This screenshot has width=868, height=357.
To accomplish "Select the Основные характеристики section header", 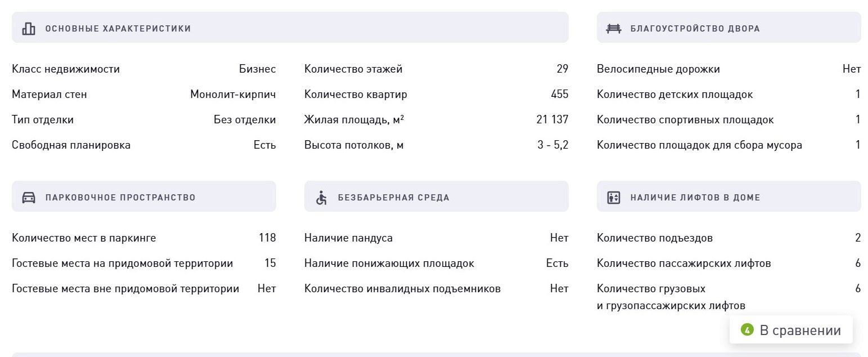I will click(x=290, y=28).
